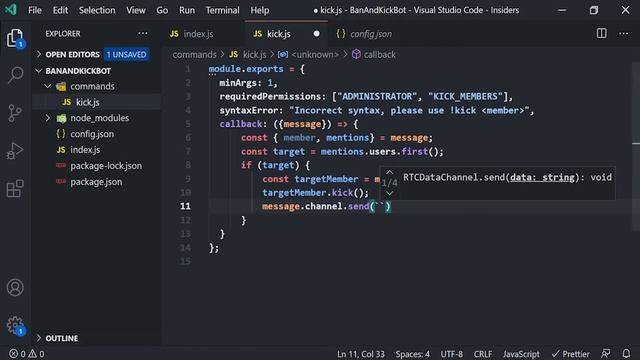Click unsaved dot on kick.js tab
Viewport: 640px width, 360px height.
(316, 34)
